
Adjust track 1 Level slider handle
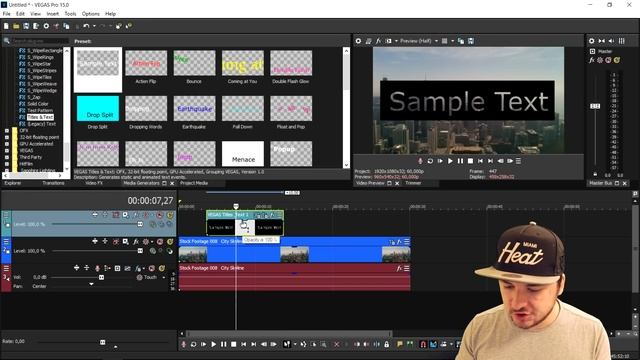point(140,224)
